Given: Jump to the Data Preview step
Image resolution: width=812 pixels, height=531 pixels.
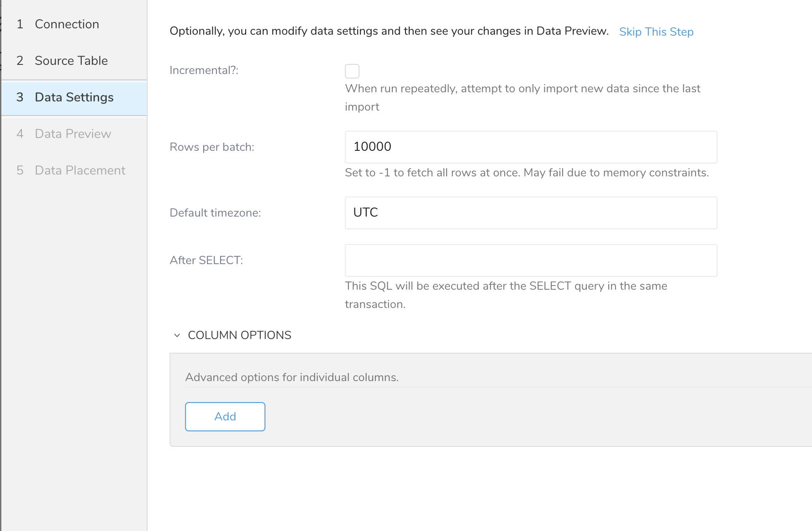Looking at the screenshot, I should [x=73, y=134].
